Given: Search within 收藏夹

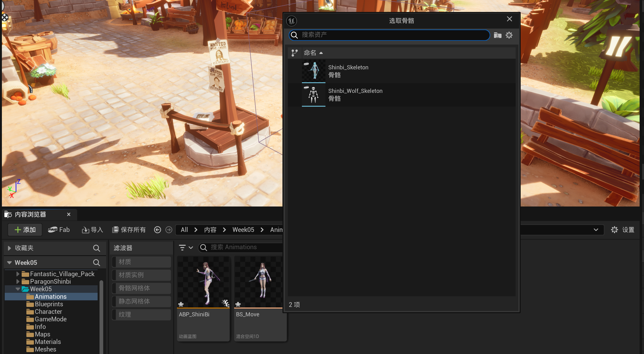Looking at the screenshot, I should [97, 248].
